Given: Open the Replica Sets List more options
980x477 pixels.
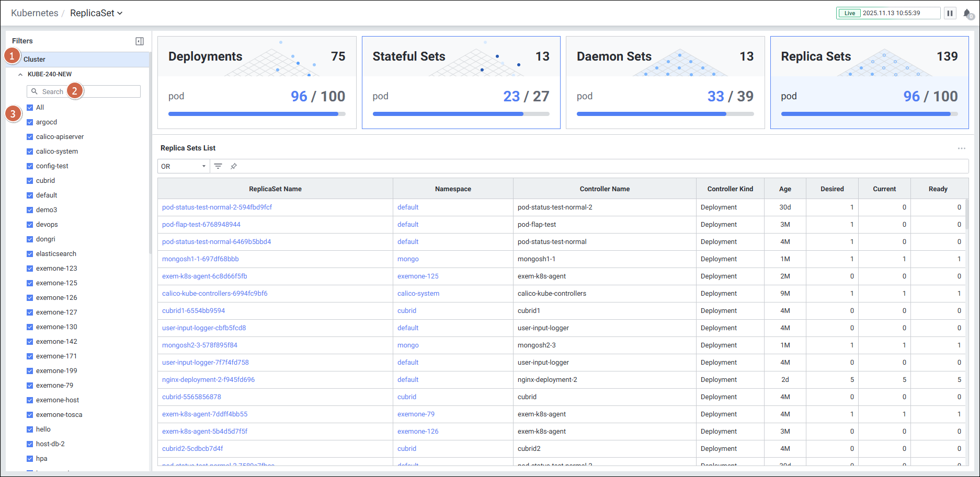Looking at the screenshot, I should [961, 148].
